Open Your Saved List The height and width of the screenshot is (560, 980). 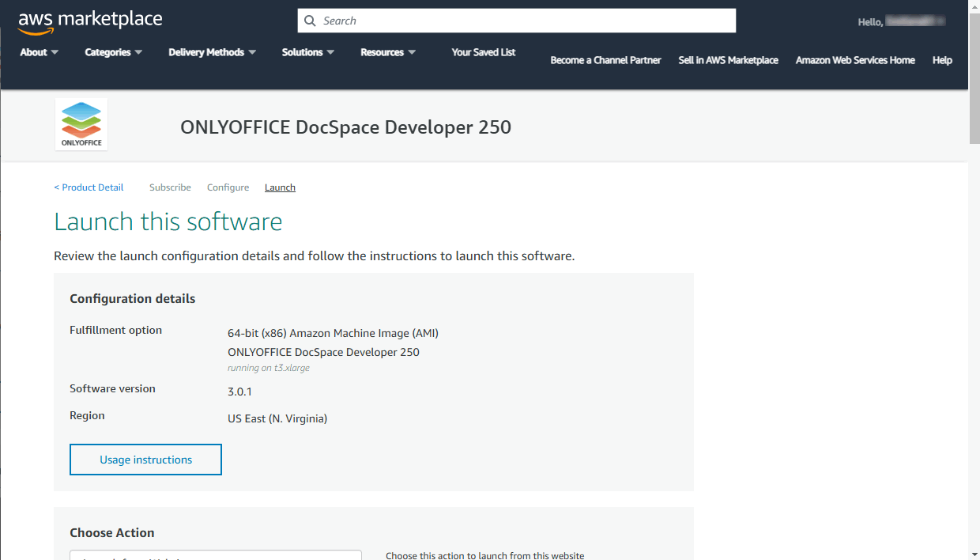(483, 52)
